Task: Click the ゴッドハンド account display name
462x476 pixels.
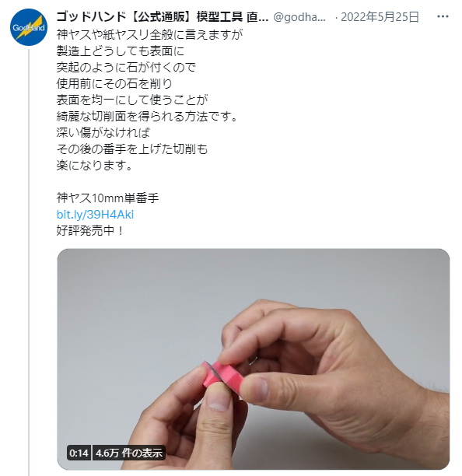Action: 163,16
